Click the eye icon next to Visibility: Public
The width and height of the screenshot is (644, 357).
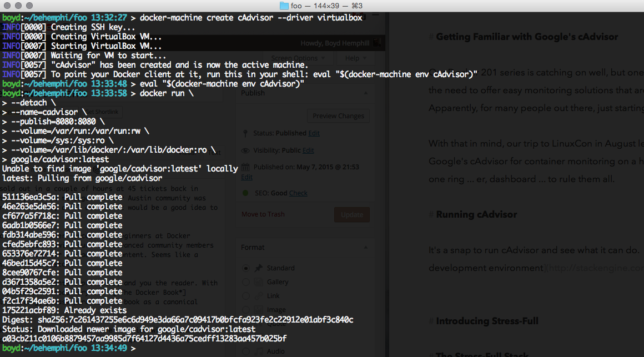pyautogui.click(x=245, y=151)
